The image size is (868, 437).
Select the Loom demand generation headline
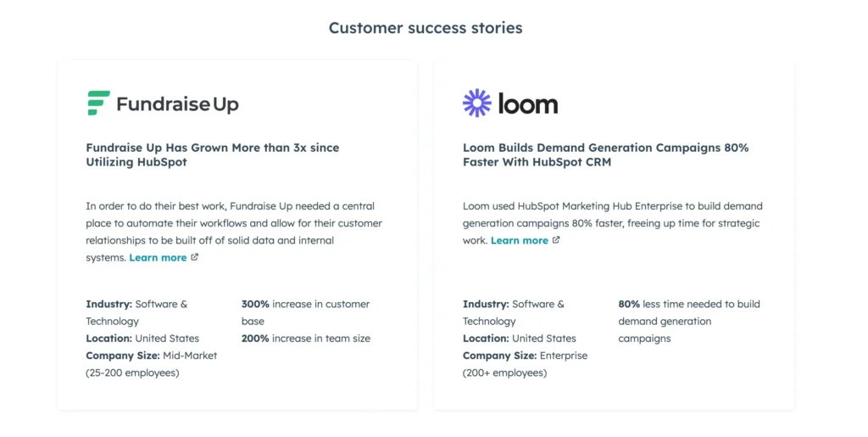coord(605,154)
